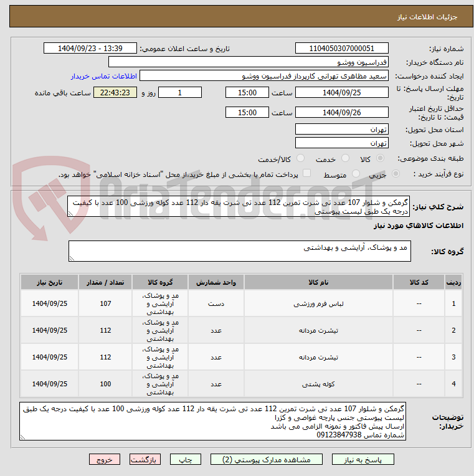
Task: Click the شرح کلی نیاز text area
Action: [239, 206]
